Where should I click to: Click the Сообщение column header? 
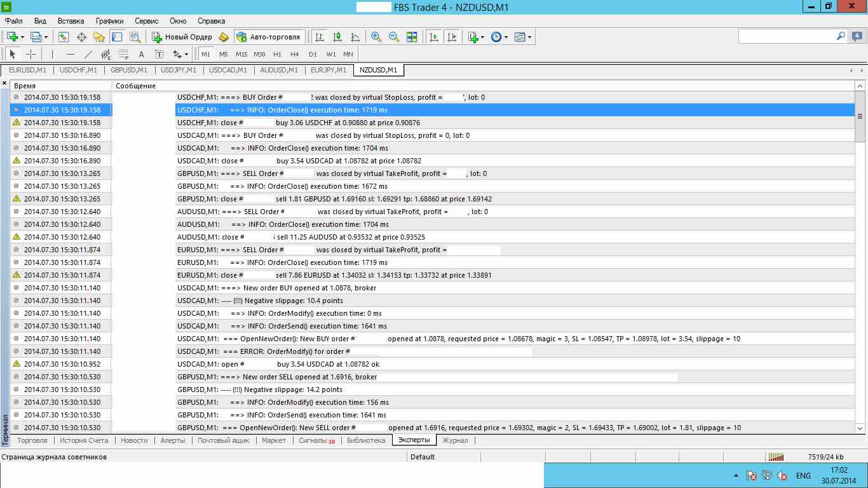click(x=483, y=85)
